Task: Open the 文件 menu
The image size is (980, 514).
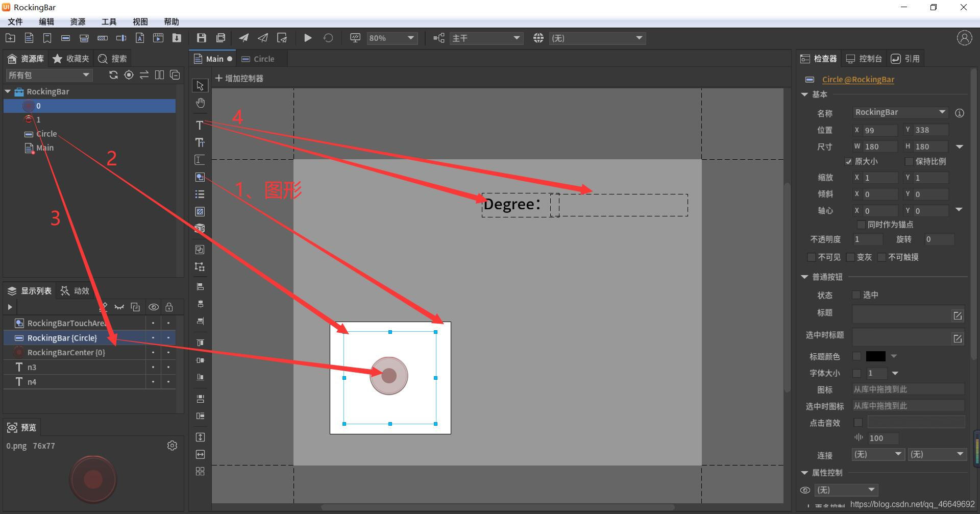Action: (15, 21)
